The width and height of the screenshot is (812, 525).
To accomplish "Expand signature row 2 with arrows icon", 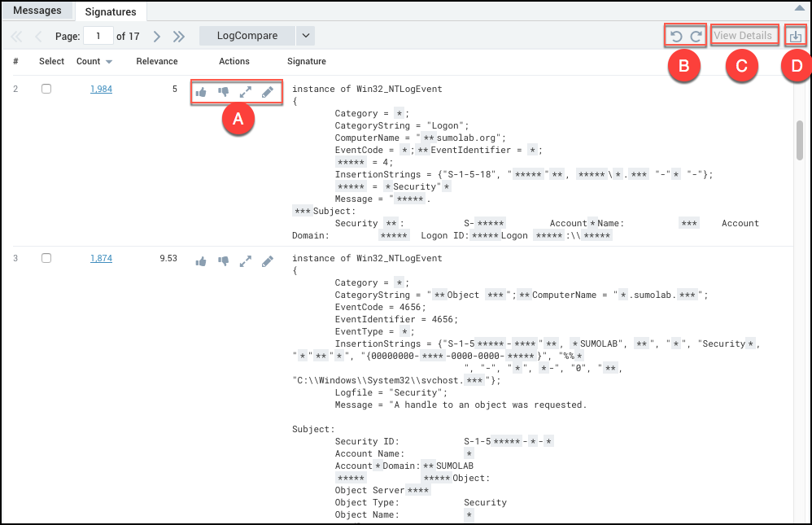I will (245, 92).
